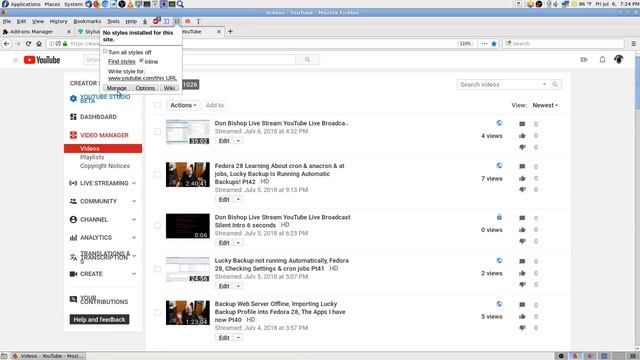Click the YouTube search magnifier button
The width and height of the screenshot is (640, 360).
[x=307, y=60]
